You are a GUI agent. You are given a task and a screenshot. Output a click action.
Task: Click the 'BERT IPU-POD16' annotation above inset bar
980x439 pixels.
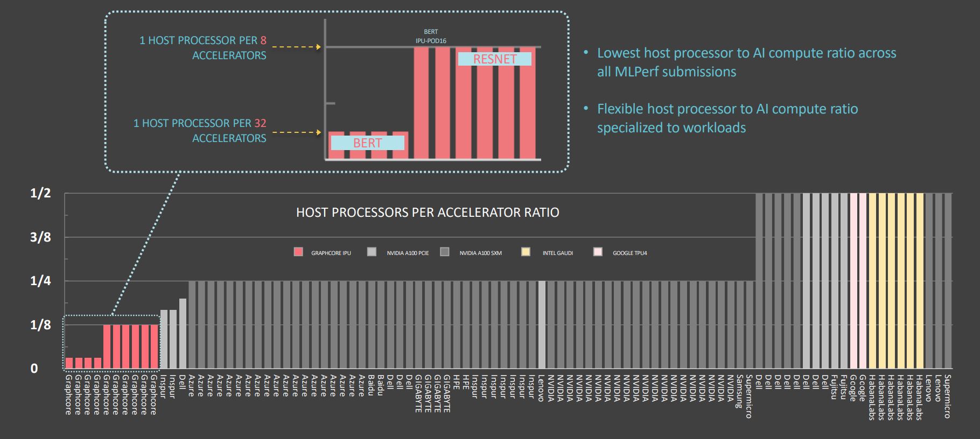pos(431,36)
